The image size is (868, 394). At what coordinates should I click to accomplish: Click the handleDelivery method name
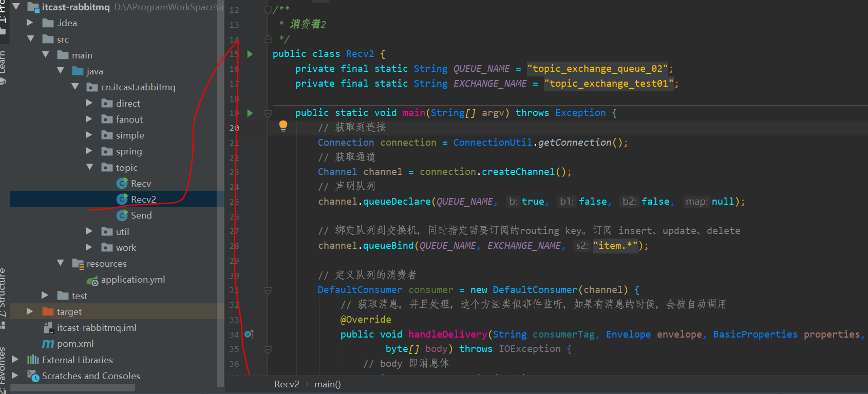coord(448,334)
